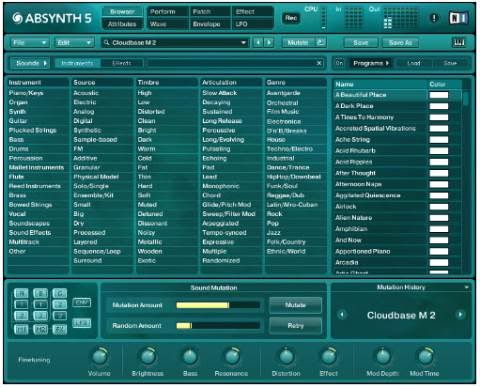Click the Retry button
This screenshot has width=480, height=387.
point(295,325)
